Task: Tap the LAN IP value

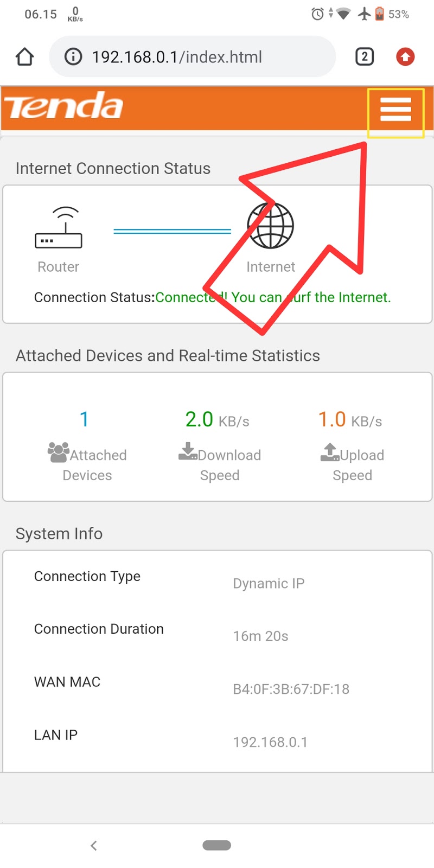Action: point(270,742)
